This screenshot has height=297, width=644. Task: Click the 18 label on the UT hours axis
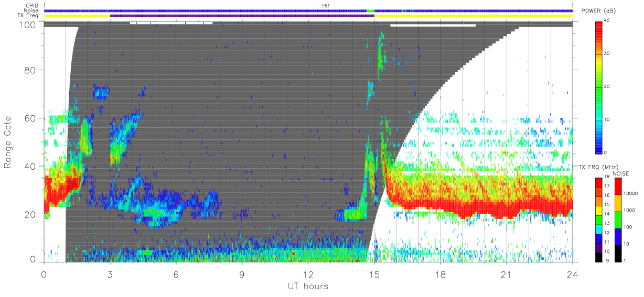[441, 274]
